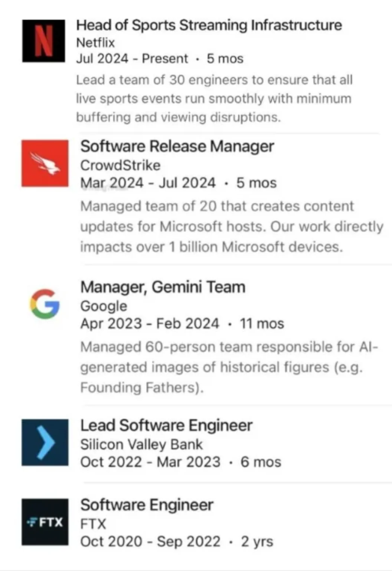The height and width of the screenshot is (576, 392).
Task: Select the Manager, Gemini Team title
Action: [162, 287]
